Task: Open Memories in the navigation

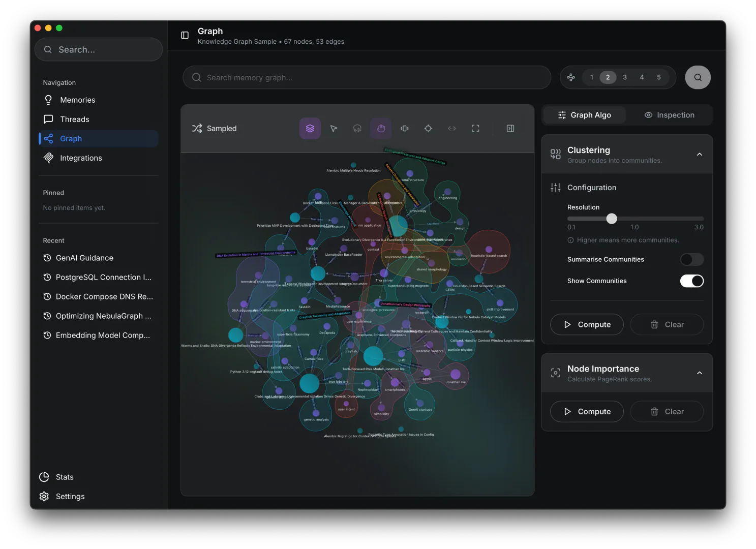Action: pos(77,100)
